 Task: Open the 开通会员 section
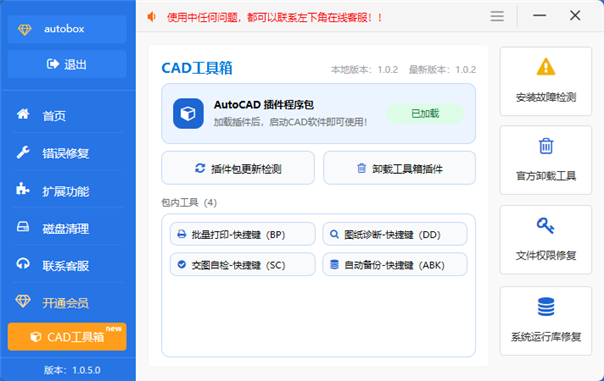tap(68, 303)
